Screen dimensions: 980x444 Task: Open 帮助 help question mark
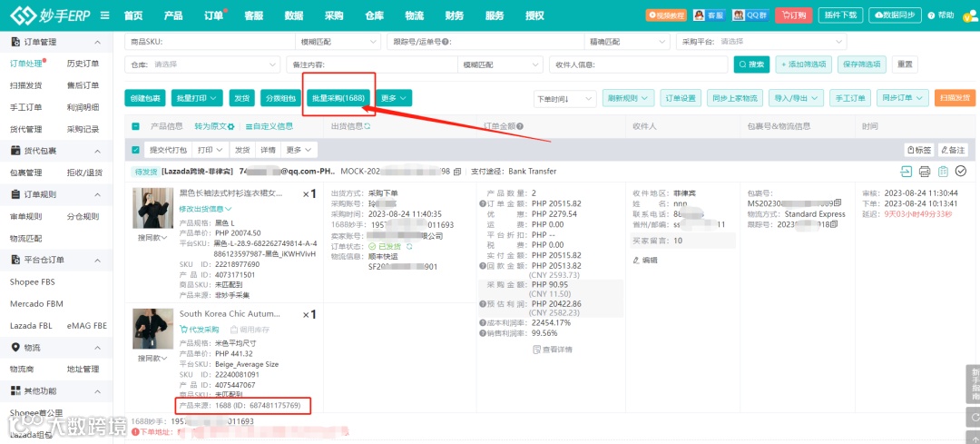pyautogui.click(x=941, y=15)
